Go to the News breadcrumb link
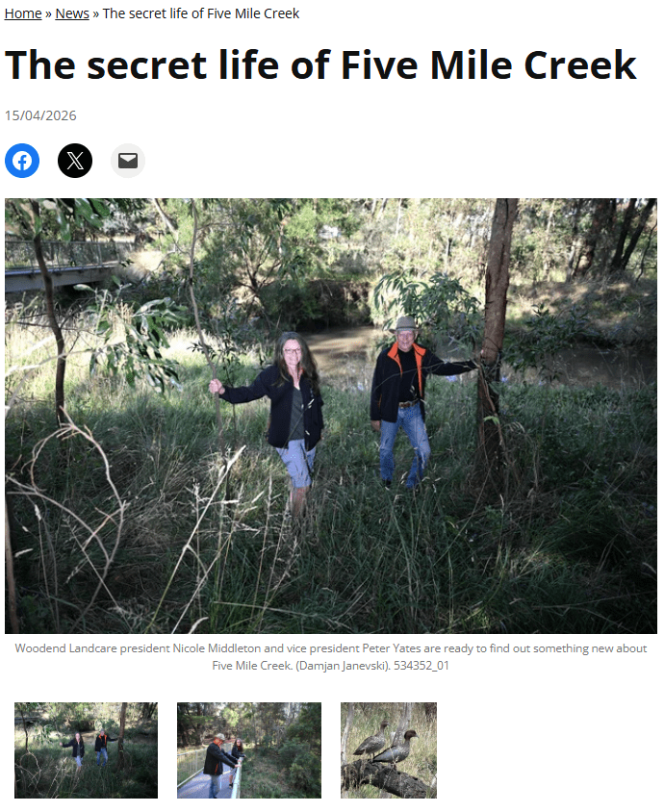This screenshot has width=664, height=812. click(72, 13)
